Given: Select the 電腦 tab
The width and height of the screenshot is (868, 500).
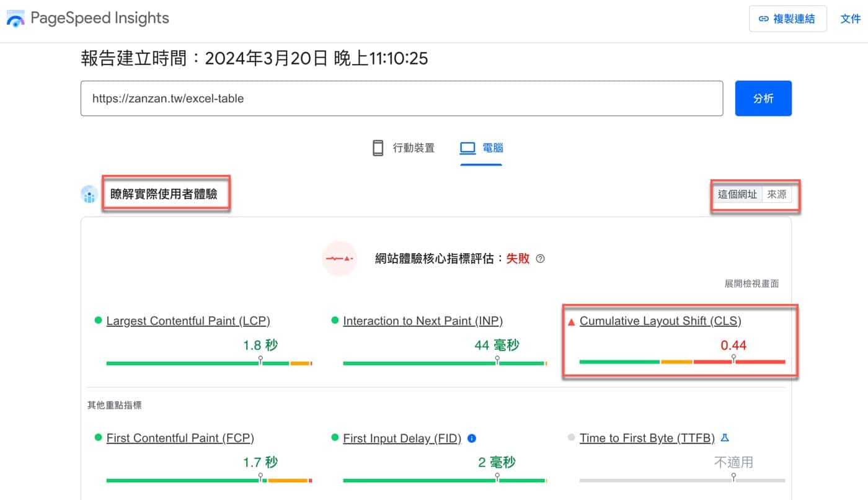Looking at the screenshot, I should (x=482, y=148).
